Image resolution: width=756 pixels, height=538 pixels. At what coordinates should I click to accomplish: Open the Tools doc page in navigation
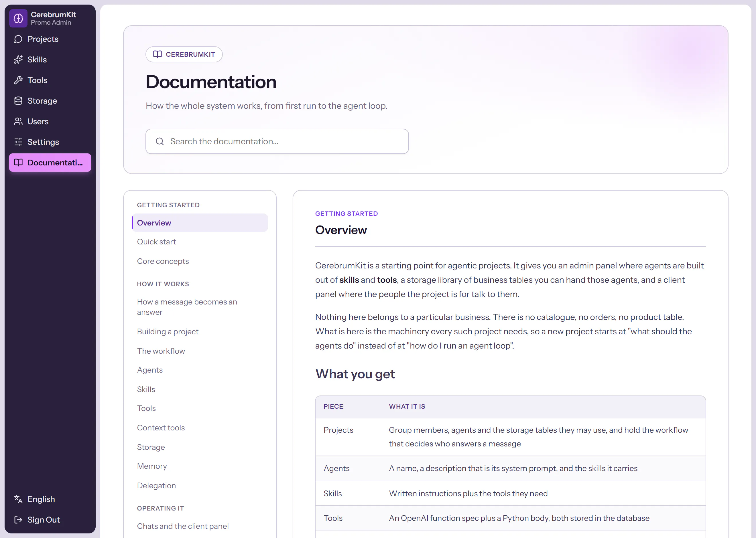(200, 408)
